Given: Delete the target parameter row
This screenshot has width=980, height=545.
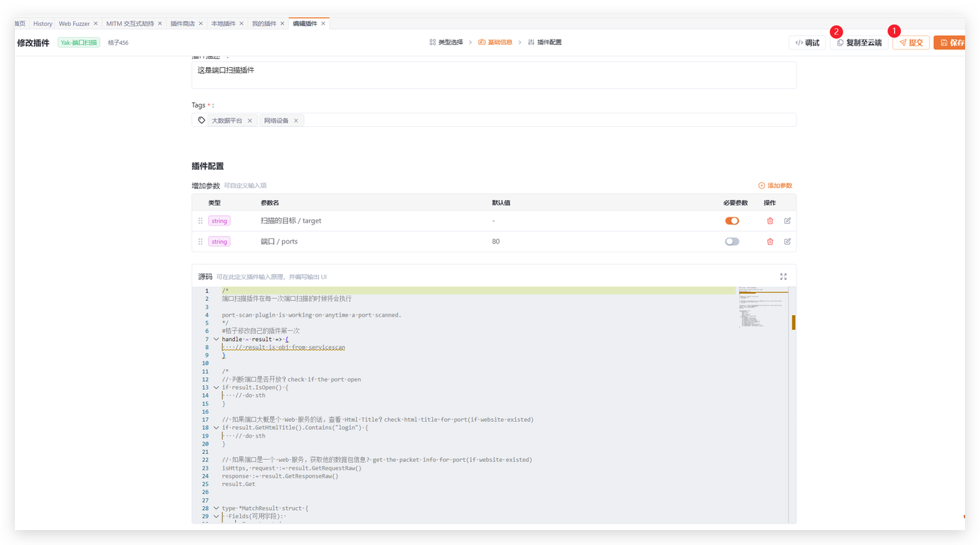Looking at the screenshot, I should coord(770,221).
